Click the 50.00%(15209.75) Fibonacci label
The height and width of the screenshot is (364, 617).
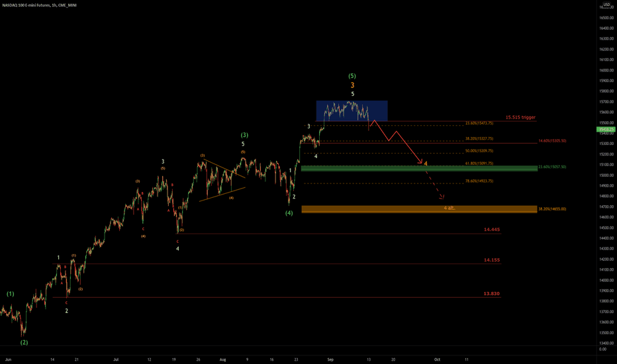(479, 151)
